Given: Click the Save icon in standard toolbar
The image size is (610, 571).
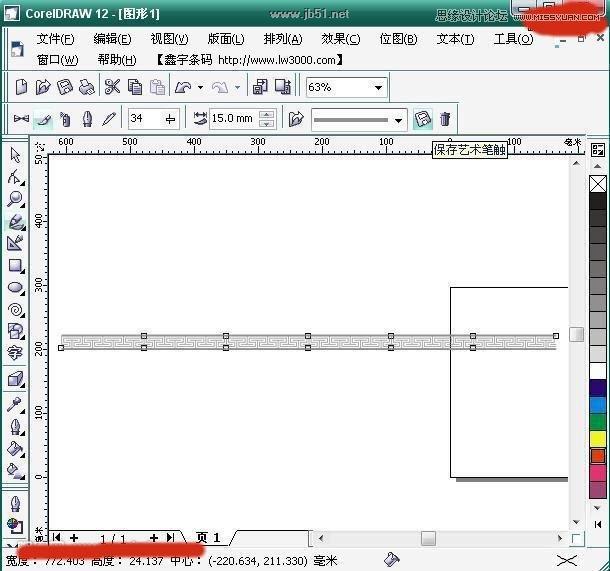Looking at the screenshot, I should 65,86.
